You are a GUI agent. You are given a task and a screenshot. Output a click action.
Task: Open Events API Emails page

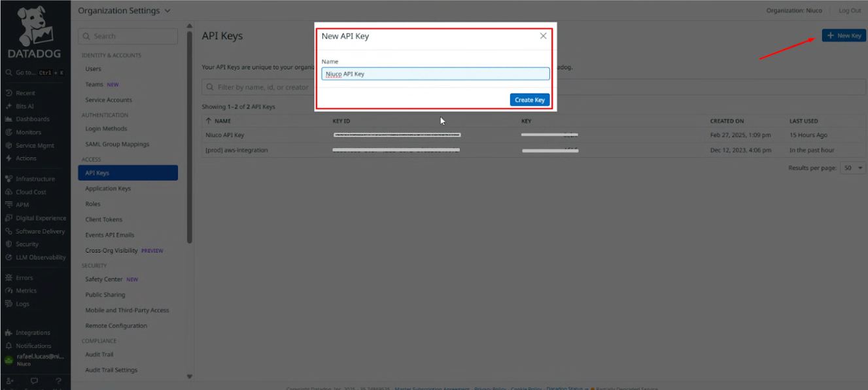pos(109,235)
